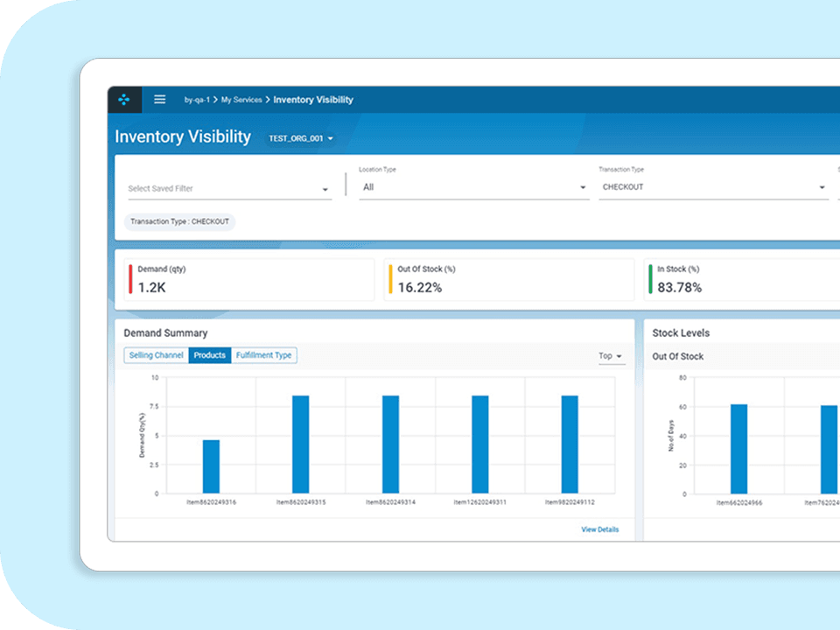The width and height of the screenshot is (840, 630).
Task: Open the Select Saved Filter dropdown
Action: pyautogui.click(x=229, y=189)
